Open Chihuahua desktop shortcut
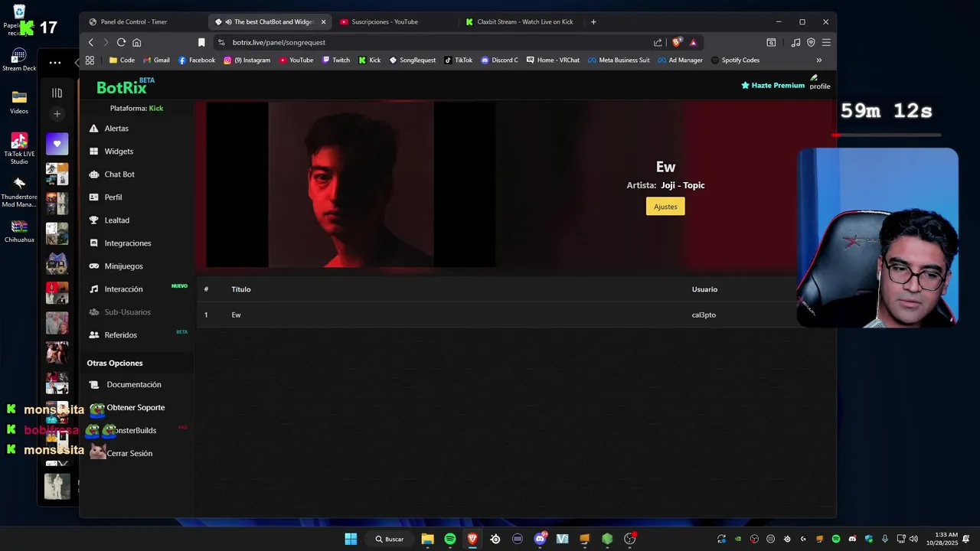This screenshot has height=551, width=980. point(19,230)
